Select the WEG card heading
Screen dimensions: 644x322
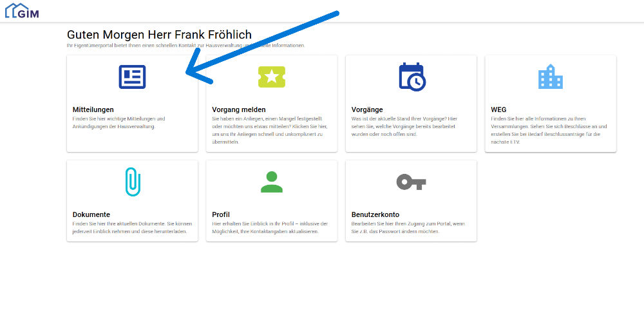coord(498,109)
